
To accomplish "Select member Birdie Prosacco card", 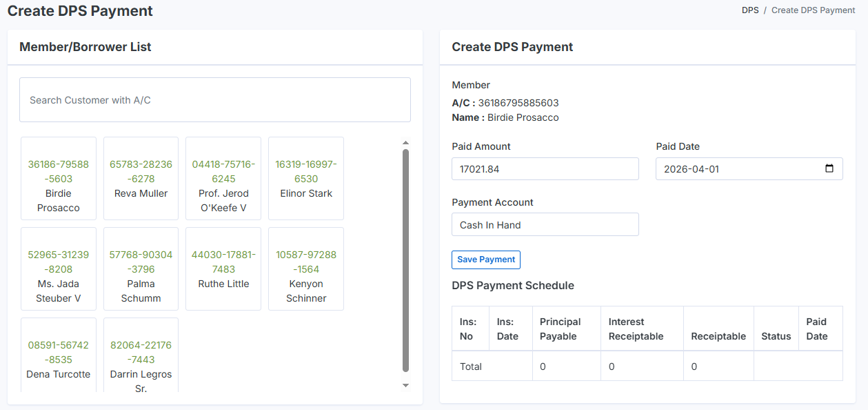I will point(59,179).
